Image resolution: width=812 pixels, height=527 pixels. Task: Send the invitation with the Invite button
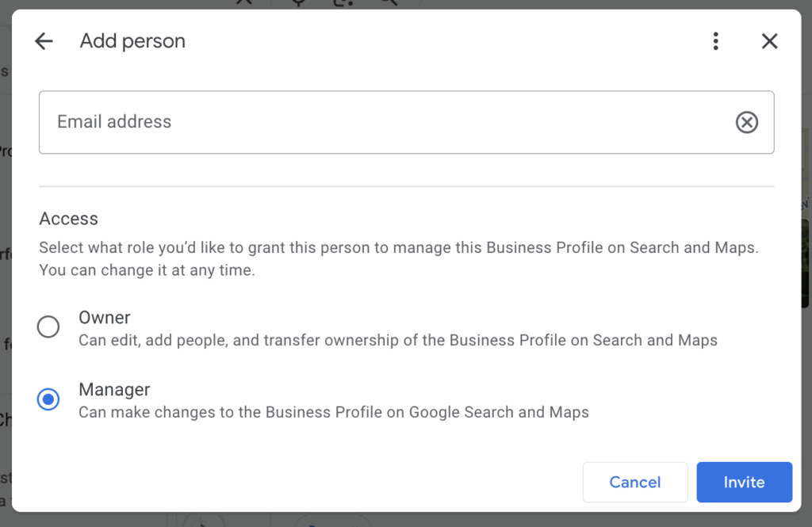tap(744, 482)
